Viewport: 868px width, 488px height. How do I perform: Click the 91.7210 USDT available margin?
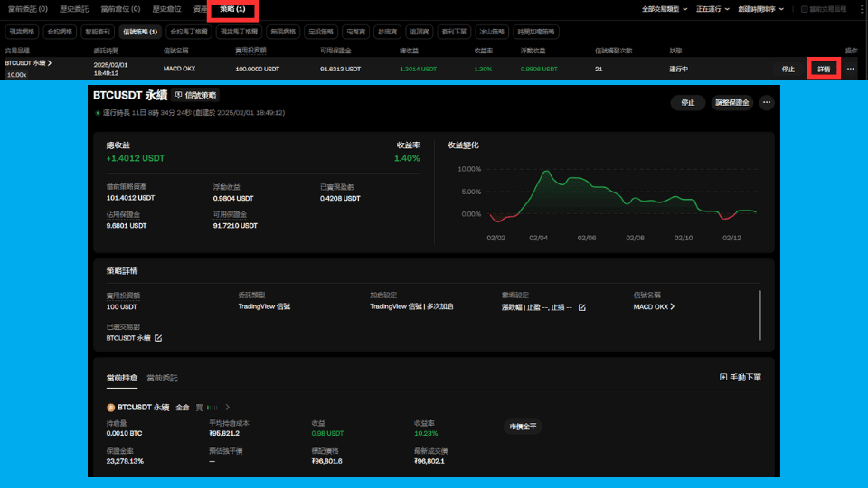[x=235, y=225]
